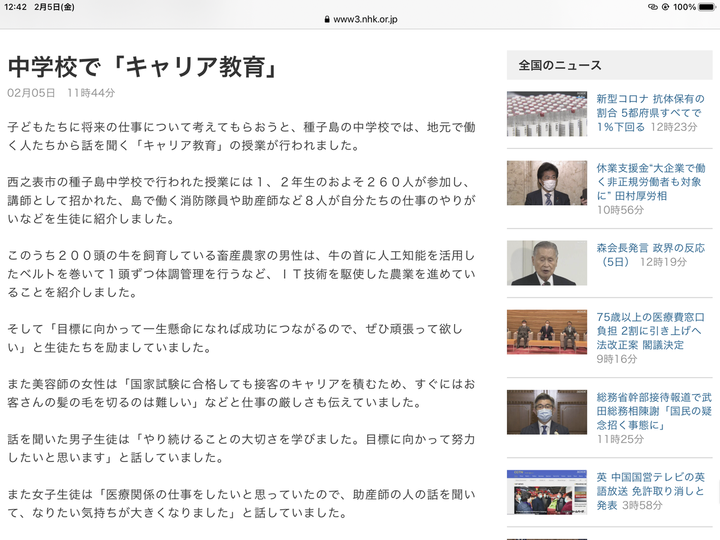This screenshot has height=540, width=720.
Task: Click the www3.nhk.or.jp address field
Action: point(365,19)
